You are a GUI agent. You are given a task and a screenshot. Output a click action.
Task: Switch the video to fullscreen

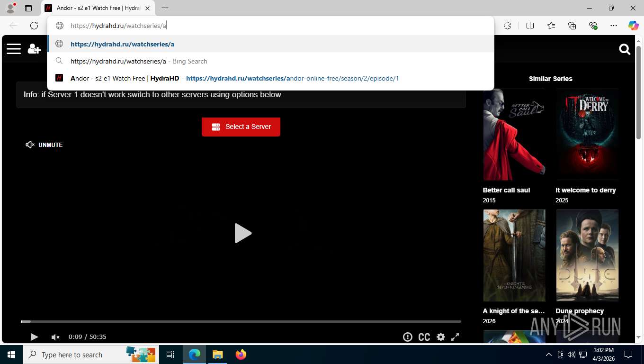(x=455, y=337)
